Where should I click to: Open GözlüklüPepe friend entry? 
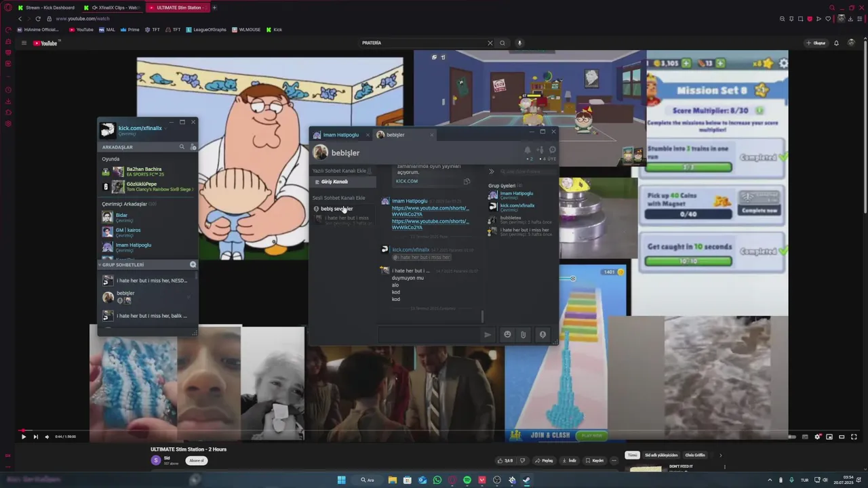click(147, 186)
